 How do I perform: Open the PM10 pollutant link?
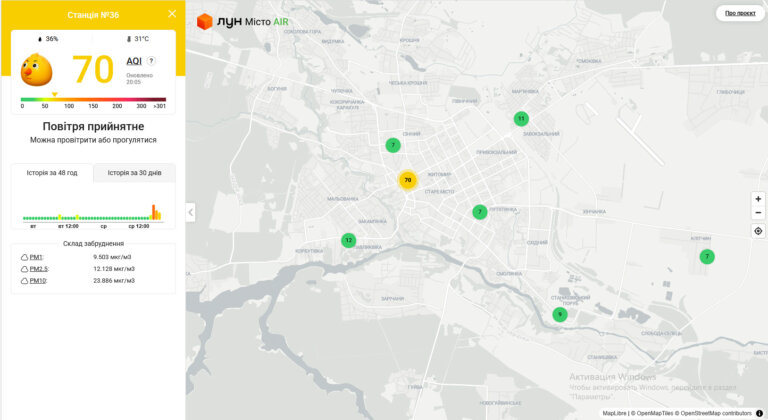click(x=38, y=281)
